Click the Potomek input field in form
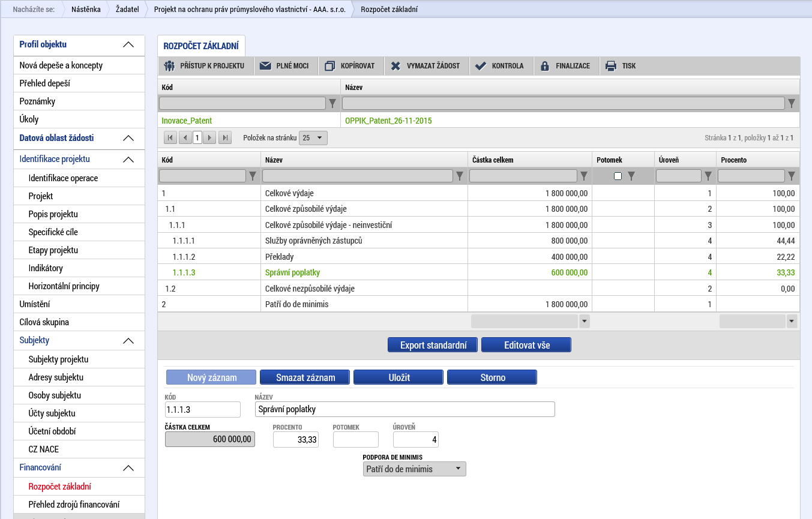This screenshot has width=812, height=519. point(356,440)
